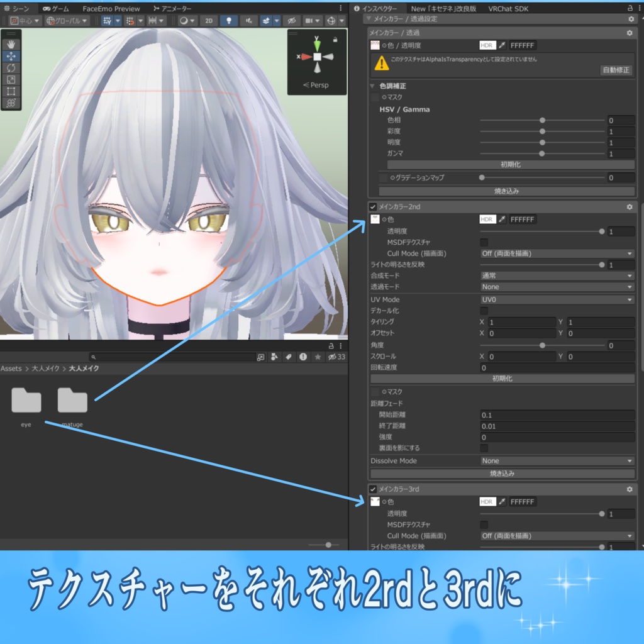Screen dimensions: 644x644
Task: Toggle メインカラー2nd checkbox
Action: coord(372,206)
